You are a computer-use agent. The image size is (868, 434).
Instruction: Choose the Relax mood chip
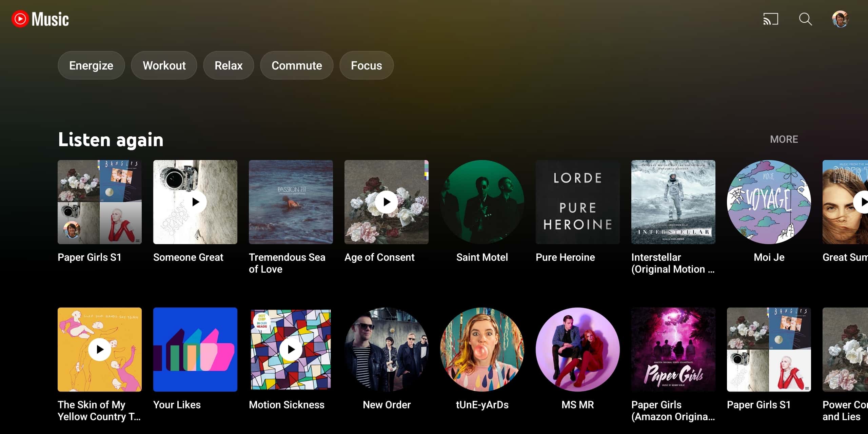pyautogui.click(x=229, y=65)
